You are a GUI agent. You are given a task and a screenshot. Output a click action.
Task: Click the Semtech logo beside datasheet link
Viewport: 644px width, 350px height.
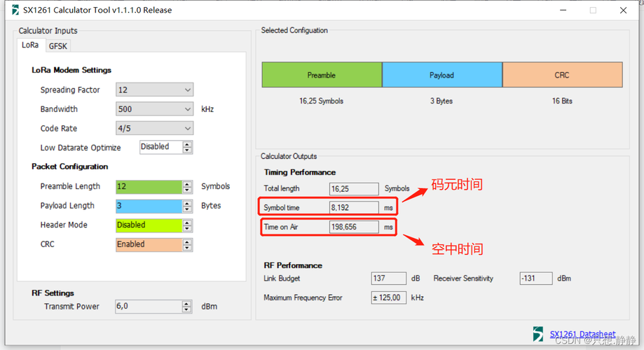537,334
